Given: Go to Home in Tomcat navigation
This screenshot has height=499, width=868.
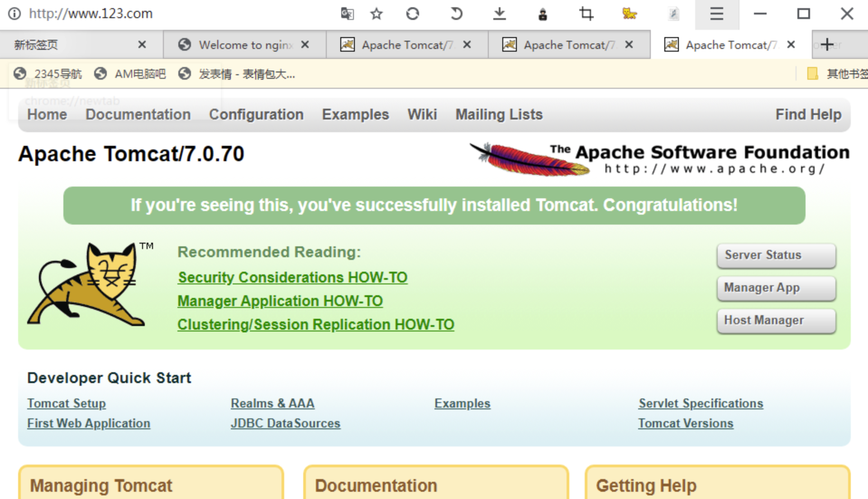Looking at the screenshot, I should click(x=47, y=115).
